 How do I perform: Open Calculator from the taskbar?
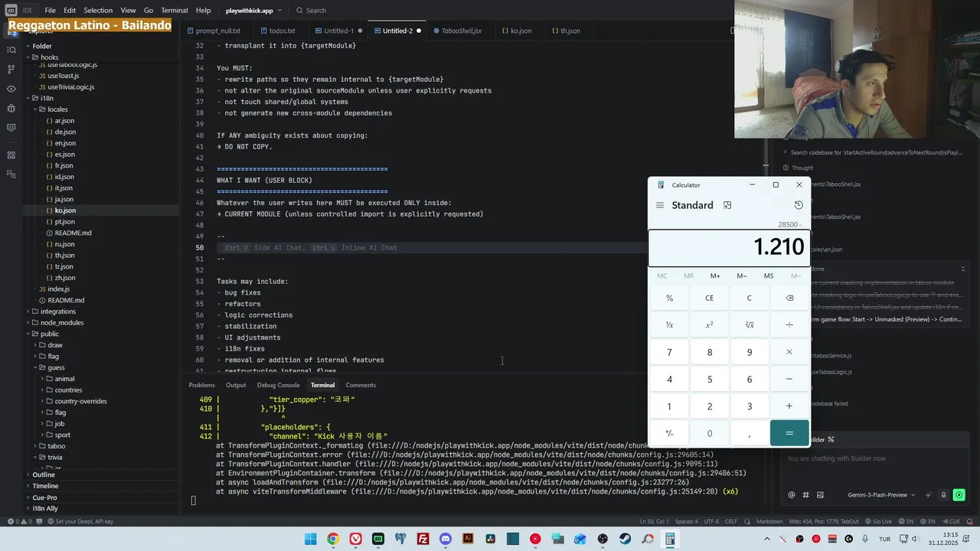pos(670,540)
